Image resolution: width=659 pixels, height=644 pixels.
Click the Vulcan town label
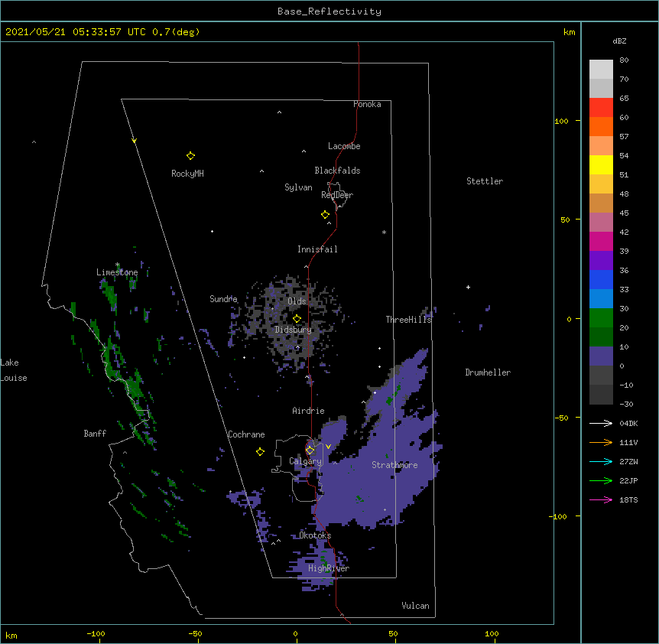click(x=415, y=606)
